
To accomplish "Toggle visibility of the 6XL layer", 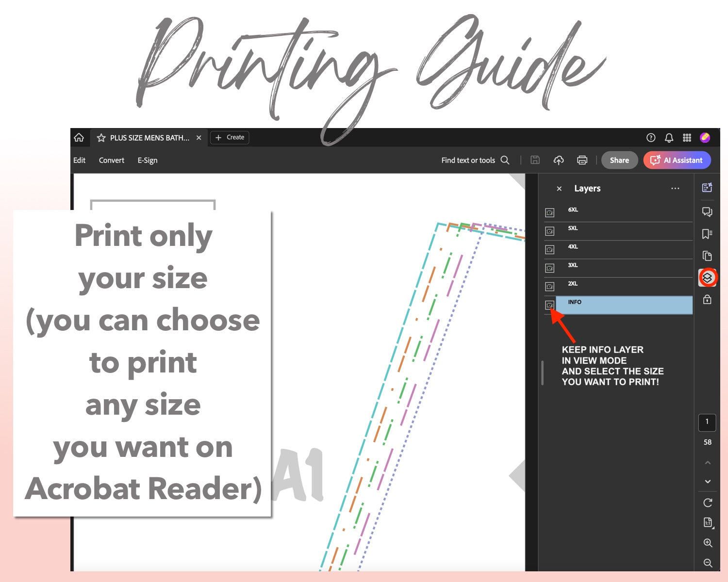I will (549, 212).
